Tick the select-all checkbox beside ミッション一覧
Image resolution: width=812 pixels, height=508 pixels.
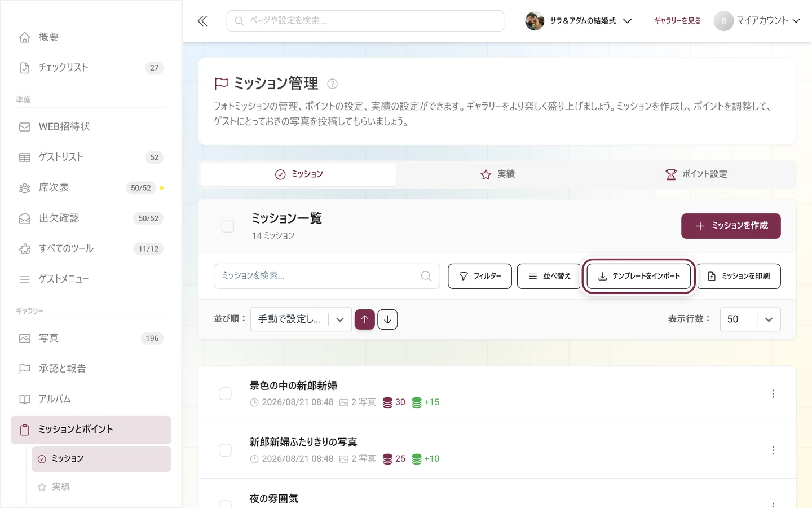click(228, 226)
